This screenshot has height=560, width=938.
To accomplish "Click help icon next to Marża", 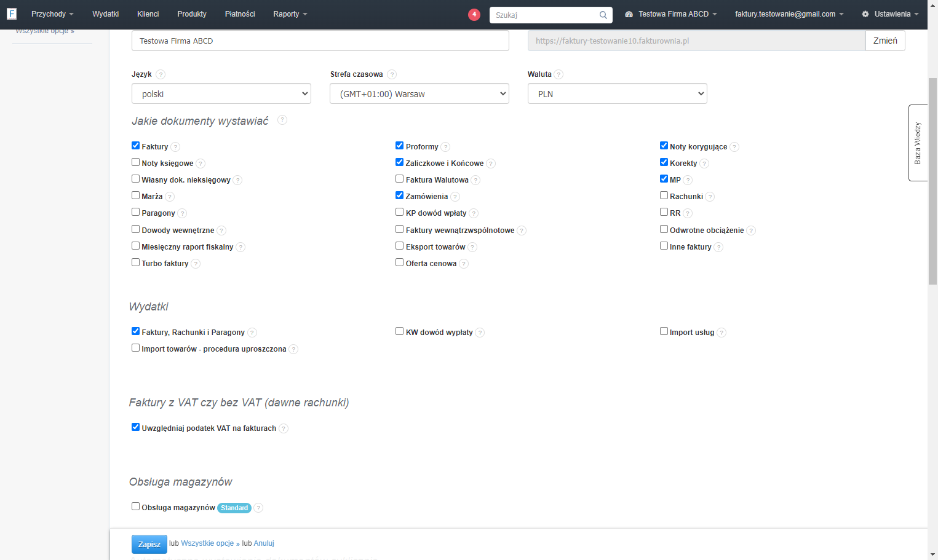I will tap(170, 197).
